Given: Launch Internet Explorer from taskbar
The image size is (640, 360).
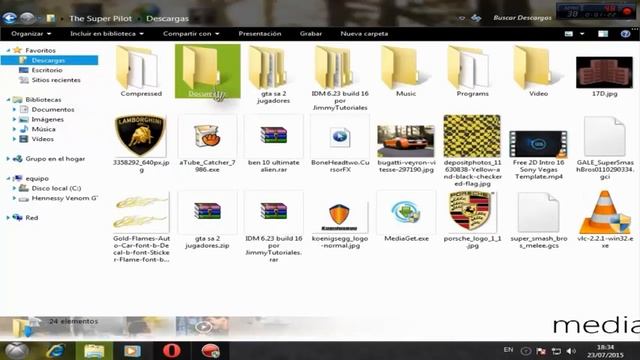Looking at the screenshot, I should [x=56, y=351].
